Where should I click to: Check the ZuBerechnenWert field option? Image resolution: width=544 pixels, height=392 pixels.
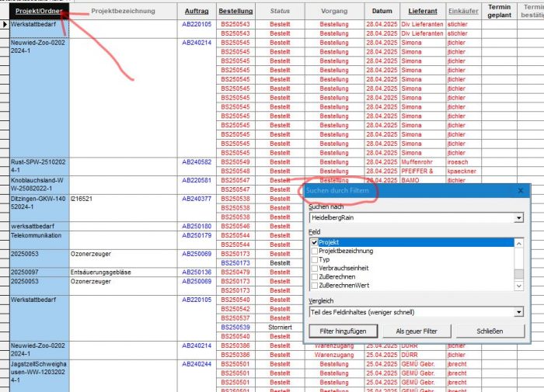[314, 286]
